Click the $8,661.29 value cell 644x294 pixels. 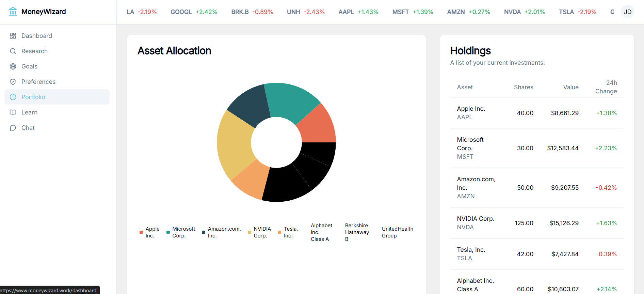click(565, 113)
